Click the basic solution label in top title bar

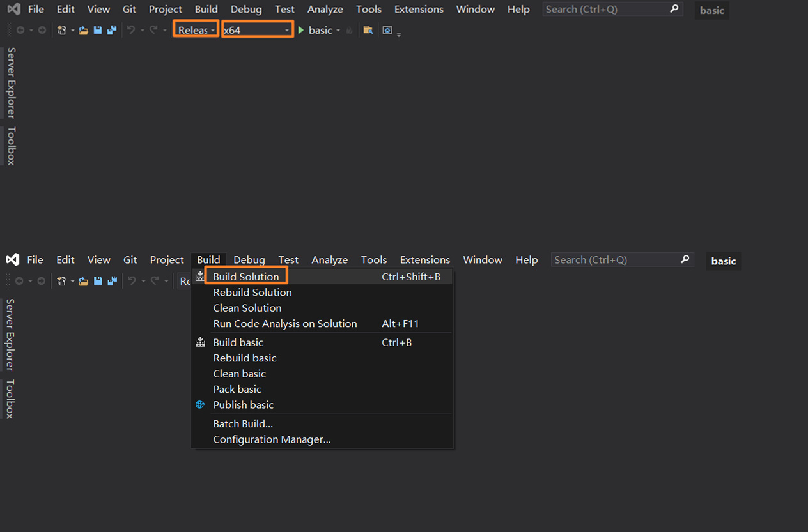pos(712,10)
